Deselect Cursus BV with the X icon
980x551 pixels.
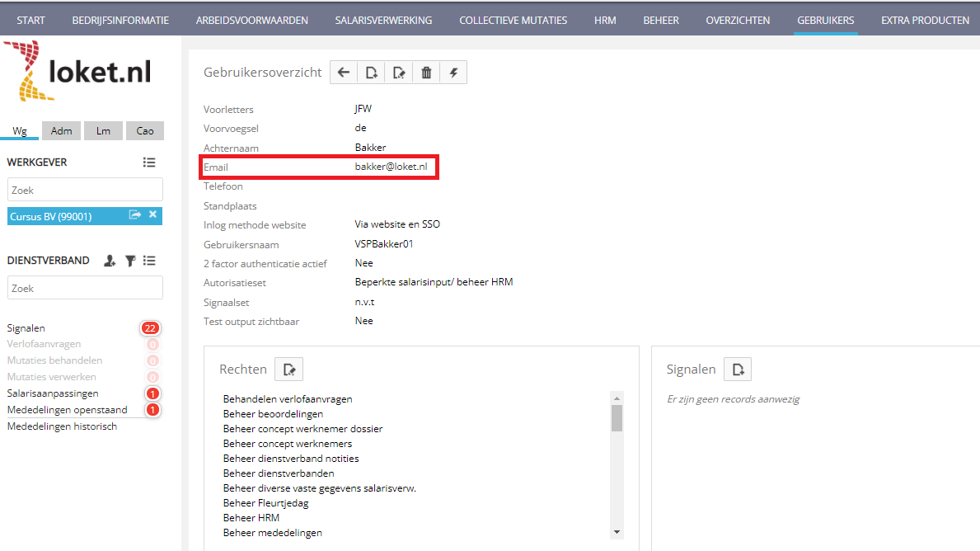tap(152, 214)
